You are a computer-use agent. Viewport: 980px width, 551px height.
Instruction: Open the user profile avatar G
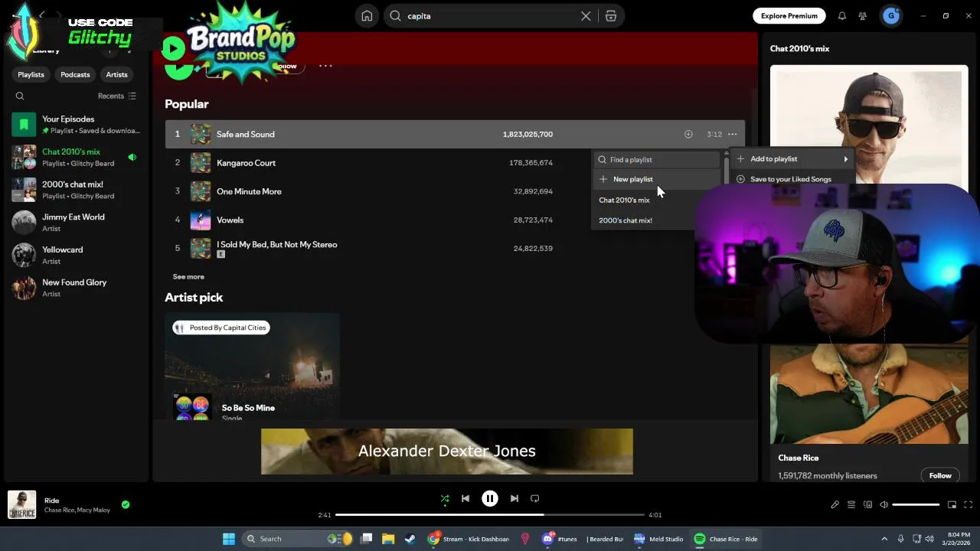890,15
